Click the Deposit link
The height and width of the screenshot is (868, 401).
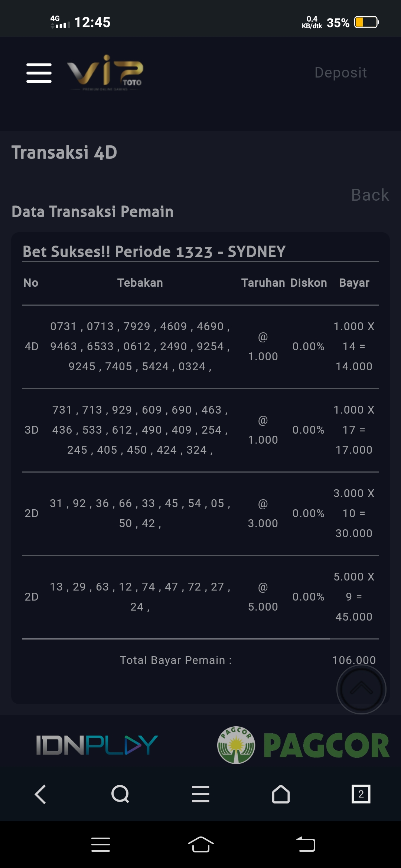tap(340, 73)
